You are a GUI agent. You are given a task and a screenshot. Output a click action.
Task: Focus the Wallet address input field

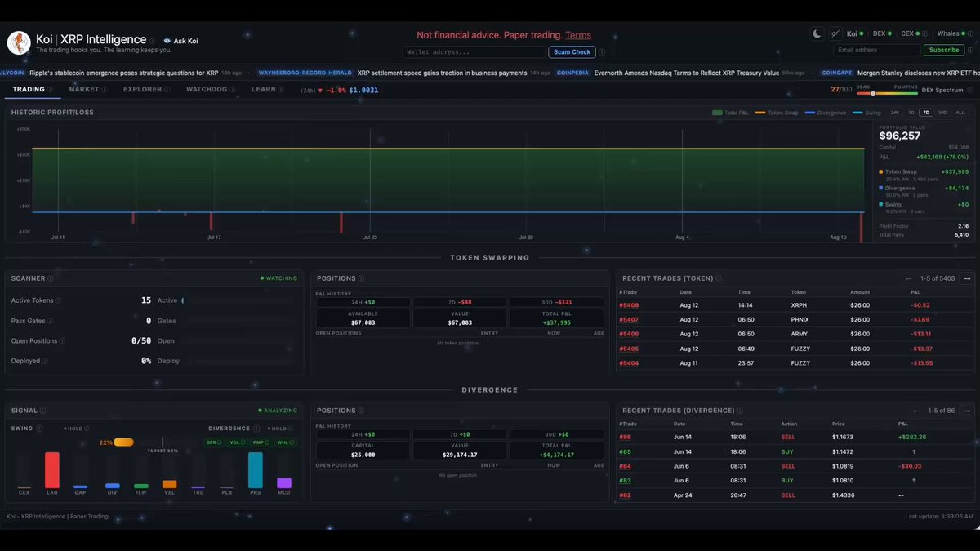tap(474, 51)
